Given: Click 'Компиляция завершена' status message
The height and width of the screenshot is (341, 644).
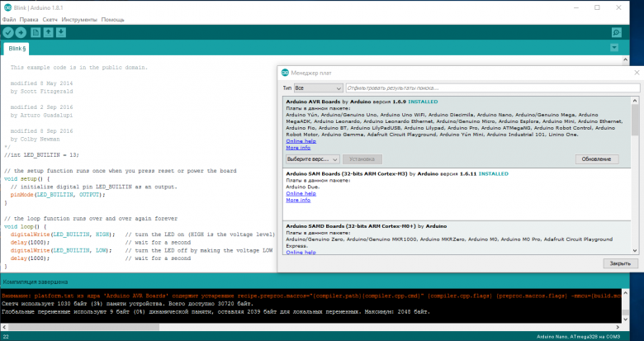Looking at the screenshot, I should coord(36,282).
